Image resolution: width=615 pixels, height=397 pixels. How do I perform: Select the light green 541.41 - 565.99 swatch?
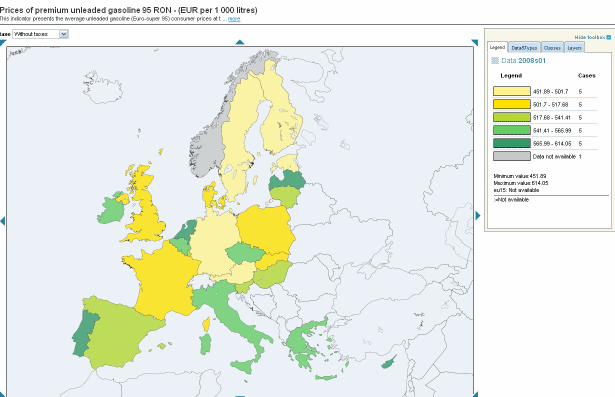coord(511,130)
